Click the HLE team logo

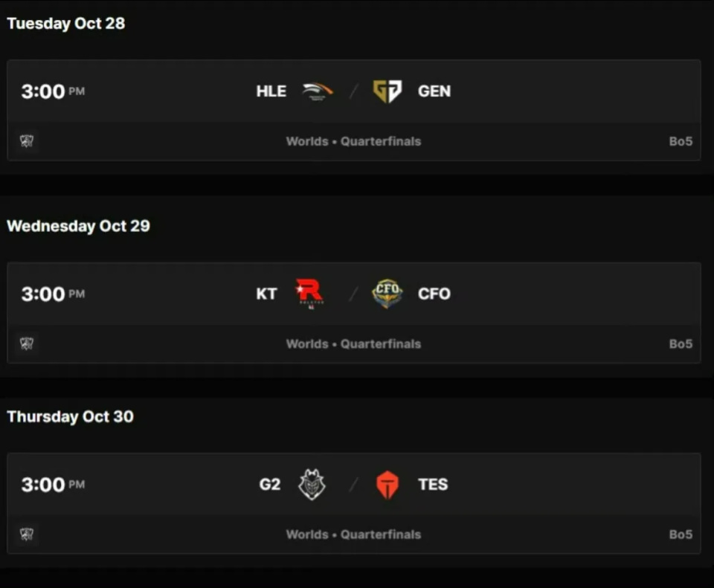318,91
